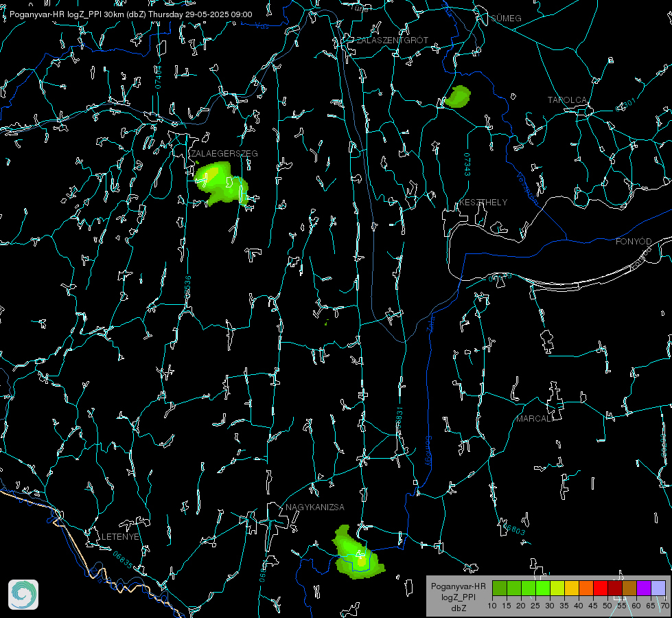This screenshot has width=672, height=618.
Task: Click the ZALASZENTGRÓT city label
Action: 392,41
